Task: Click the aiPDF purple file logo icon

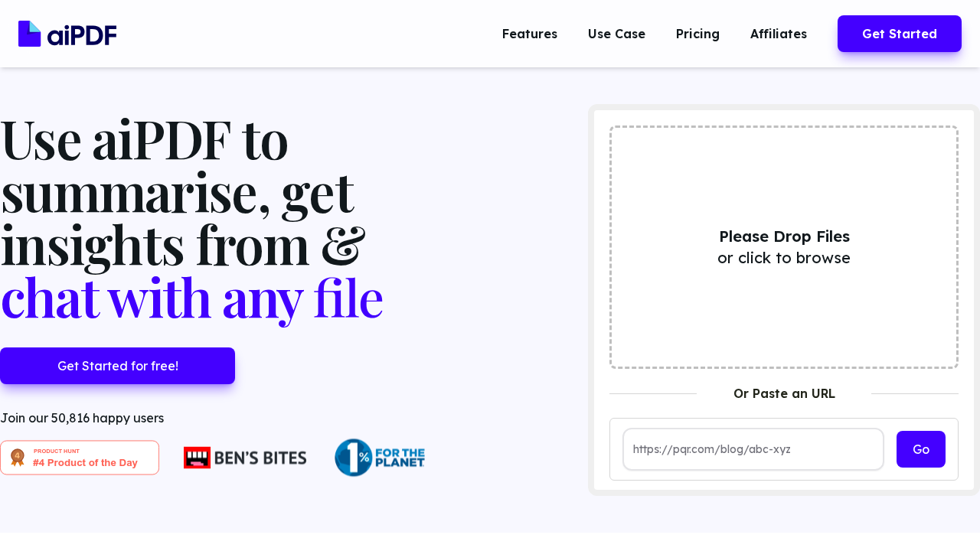Action: click(x=29, y=34)
